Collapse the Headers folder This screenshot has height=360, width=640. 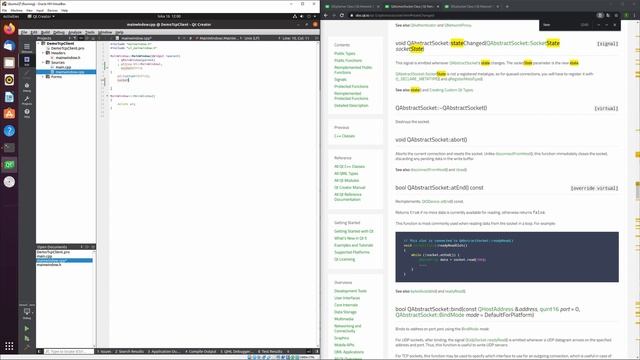point(43,53)
